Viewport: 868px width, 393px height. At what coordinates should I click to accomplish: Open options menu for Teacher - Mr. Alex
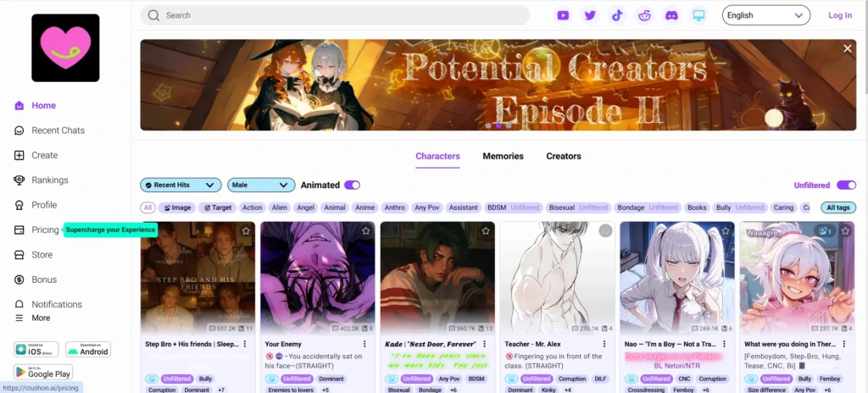pyautogui.click(x=604, y=344)
